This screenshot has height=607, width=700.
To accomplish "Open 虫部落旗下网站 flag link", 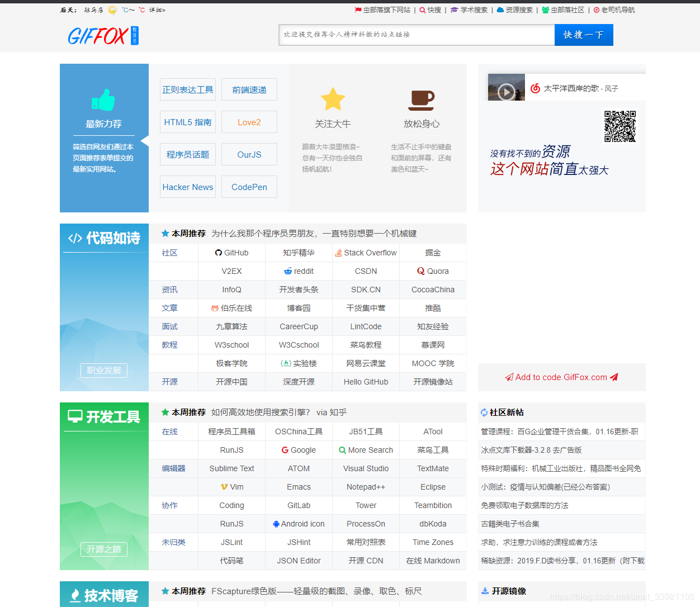I will click(382, 10).
